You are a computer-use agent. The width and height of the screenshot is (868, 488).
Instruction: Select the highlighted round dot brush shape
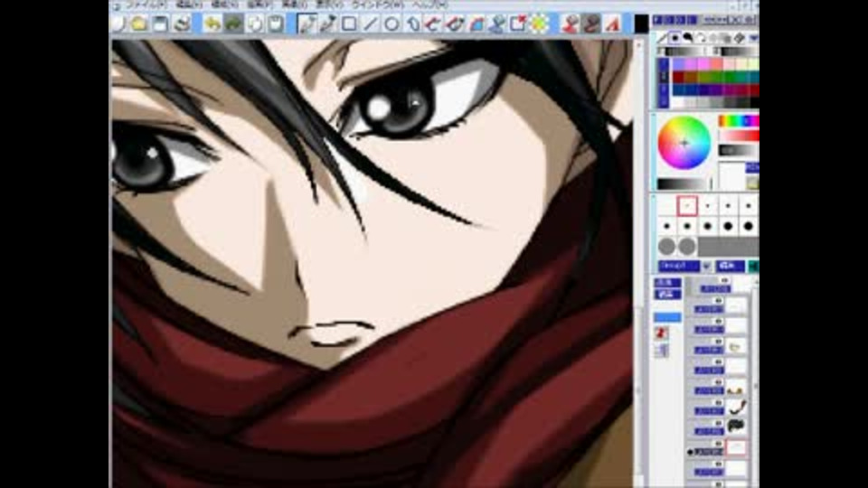pos(675,38)
